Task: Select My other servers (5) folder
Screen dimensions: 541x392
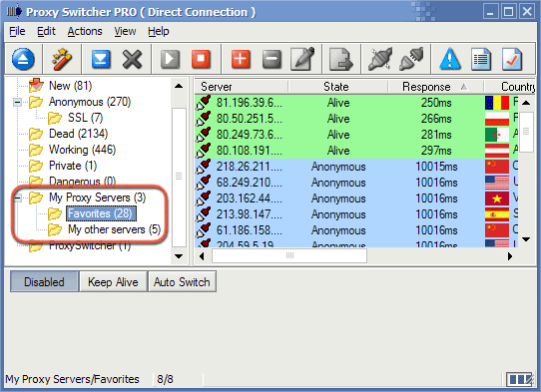Action: pyautogui.click(x=114, y=229)
